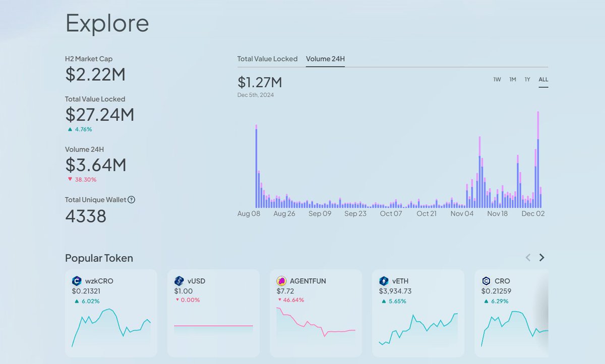Viewport: 605px width, 364px height.
Task: Click the 38.30% volume change indicator
Action: coord(82,179)
